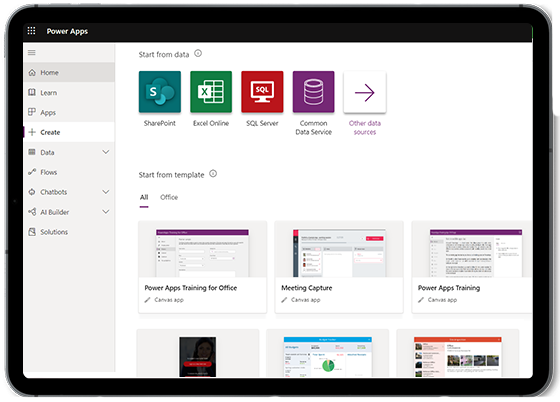
Task: Click the Solutions icon in sidebar
Action: click(x=32, y=232)
